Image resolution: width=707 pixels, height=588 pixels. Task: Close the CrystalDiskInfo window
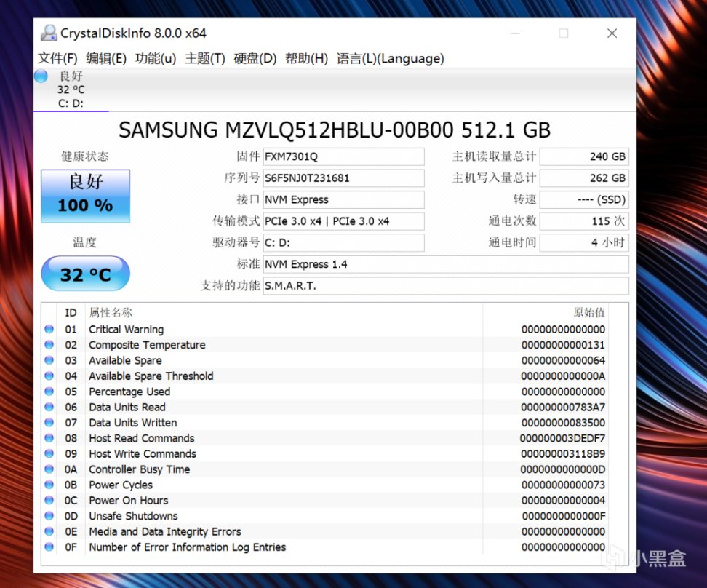[x=612, y=33]
